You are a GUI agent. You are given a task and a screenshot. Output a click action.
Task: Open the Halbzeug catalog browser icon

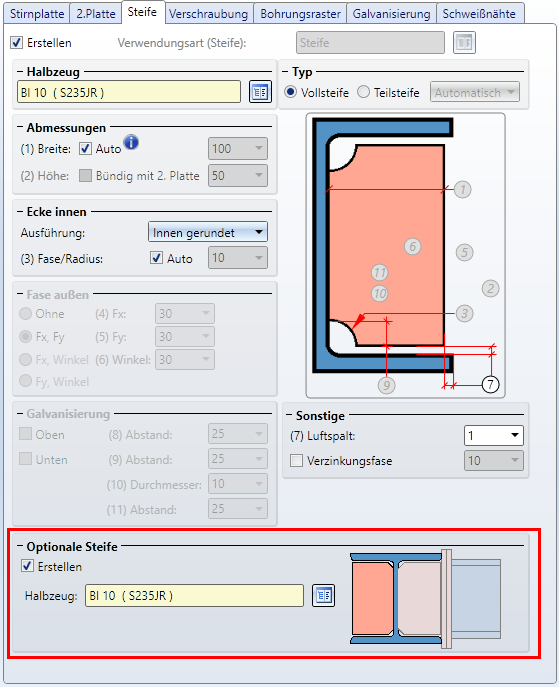click(260, 92)
